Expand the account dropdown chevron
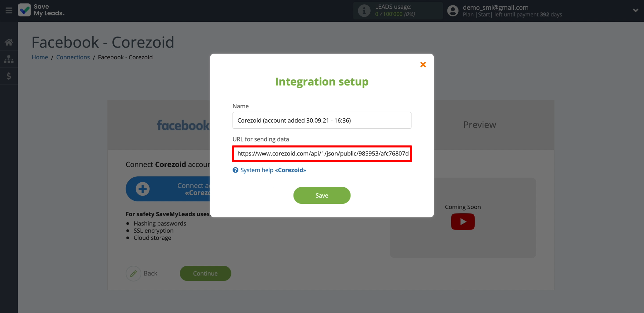The width and height of the screenshot is (644, 313). click(x=635, y=10)
